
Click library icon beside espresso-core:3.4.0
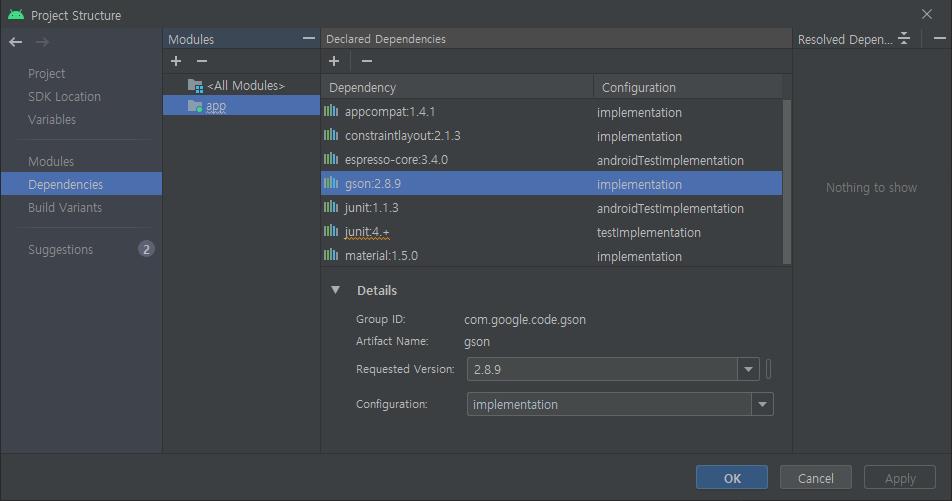(331, 159)
